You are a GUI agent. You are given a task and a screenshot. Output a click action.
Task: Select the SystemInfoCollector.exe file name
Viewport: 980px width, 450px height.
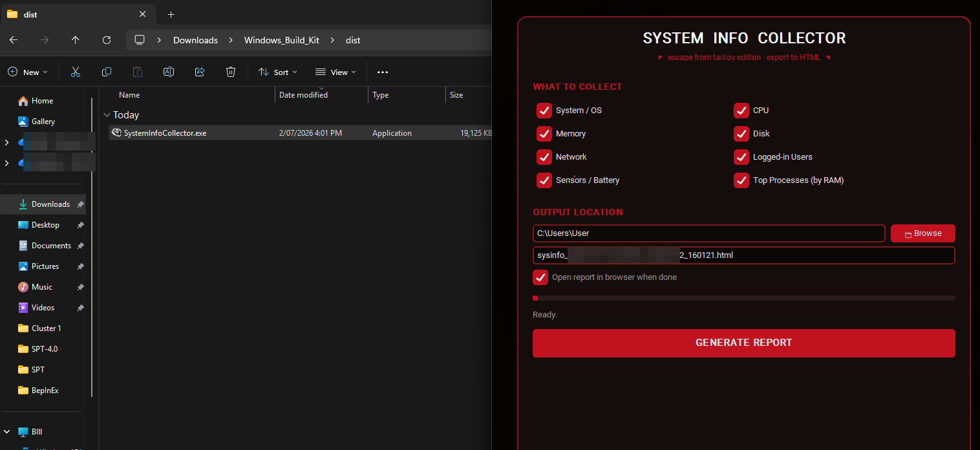(x=165, y=133)
